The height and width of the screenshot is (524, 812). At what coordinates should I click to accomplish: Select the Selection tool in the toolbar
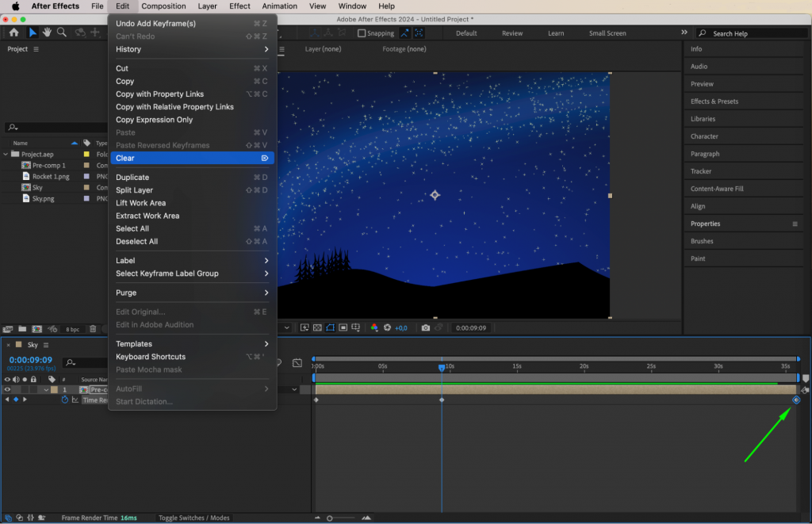click(x=32, y=33)
